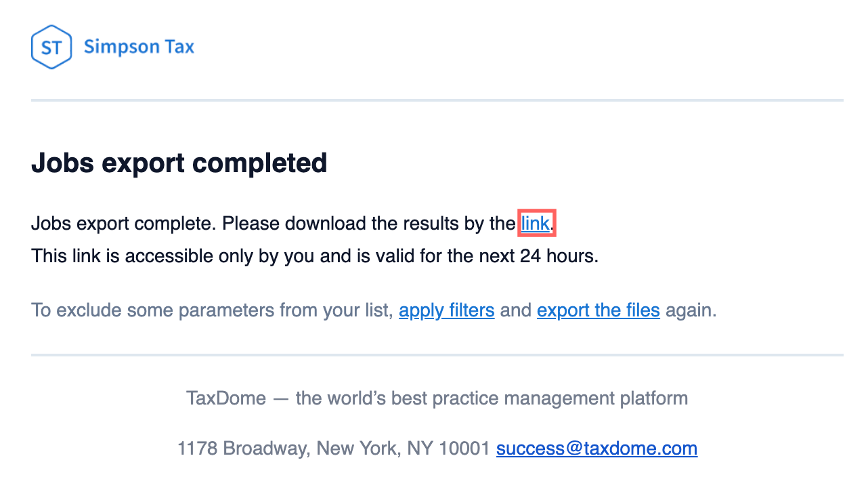The width and height of the screenshot is (868, 496).
Task: Click the success@taxdome.com email address
Action: (596, 448)
